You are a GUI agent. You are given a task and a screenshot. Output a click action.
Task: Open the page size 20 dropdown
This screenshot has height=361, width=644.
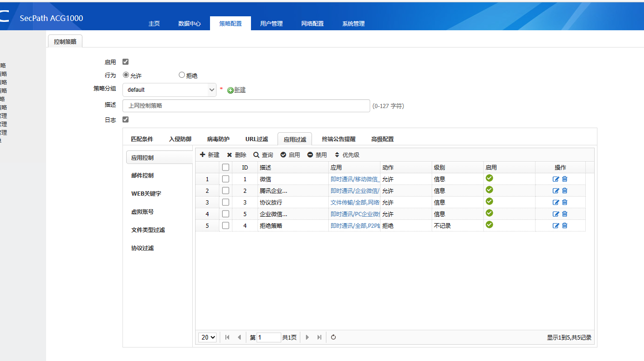208,337
